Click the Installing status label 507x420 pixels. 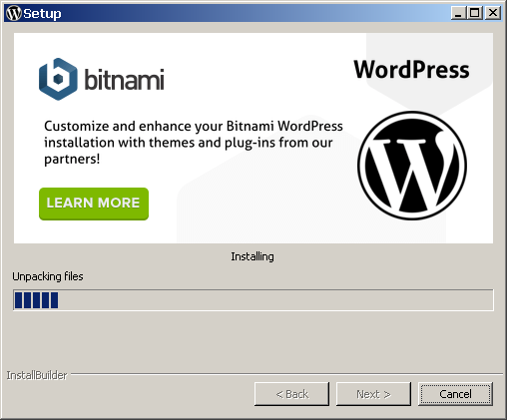[253, 256]
